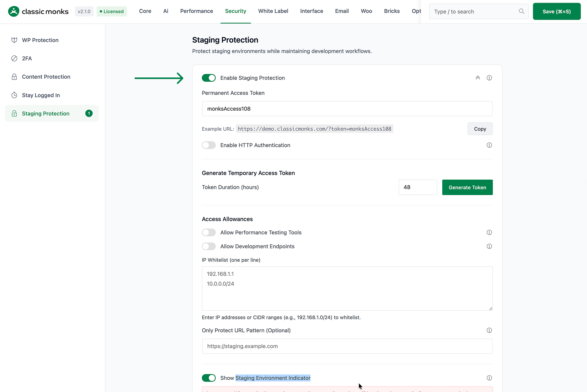Click the Token Duration (hours) label
The image size is (587, 392).
click(230, 187)
